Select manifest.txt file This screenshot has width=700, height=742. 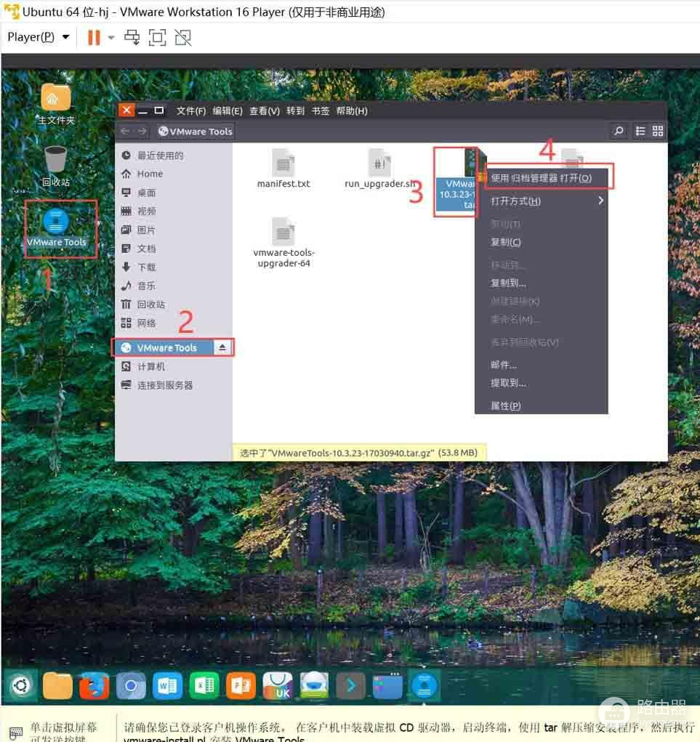(283, 169)
